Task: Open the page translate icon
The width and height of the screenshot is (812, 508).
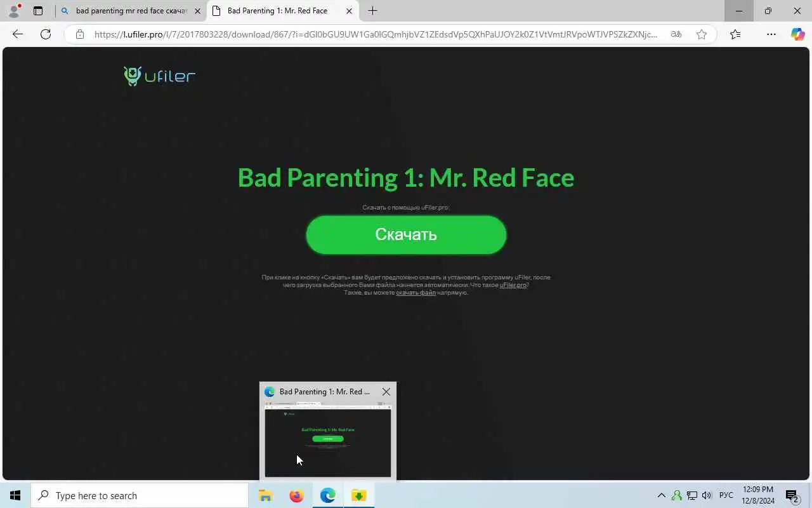Action: point(676,34)
